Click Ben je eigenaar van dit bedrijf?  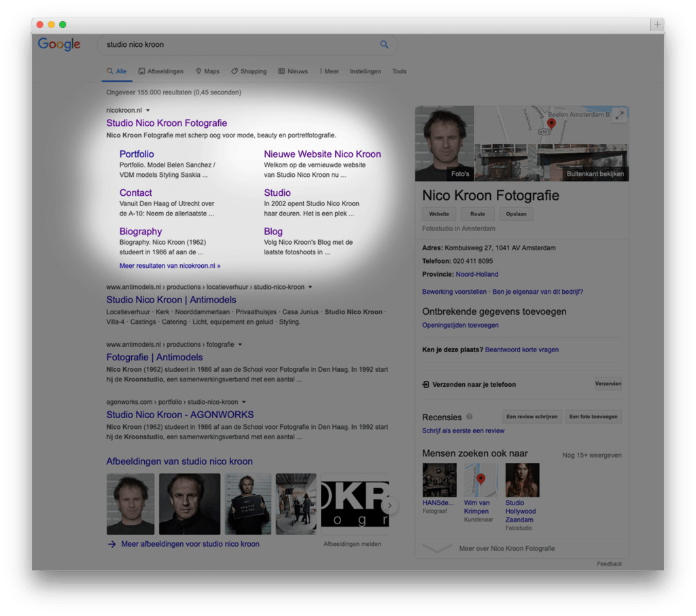(538, 292)
